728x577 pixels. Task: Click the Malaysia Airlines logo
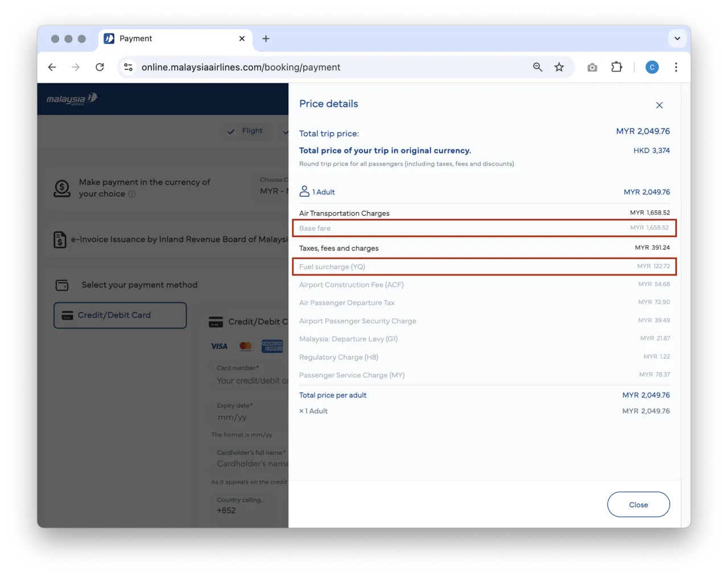(x=72, y=99)
